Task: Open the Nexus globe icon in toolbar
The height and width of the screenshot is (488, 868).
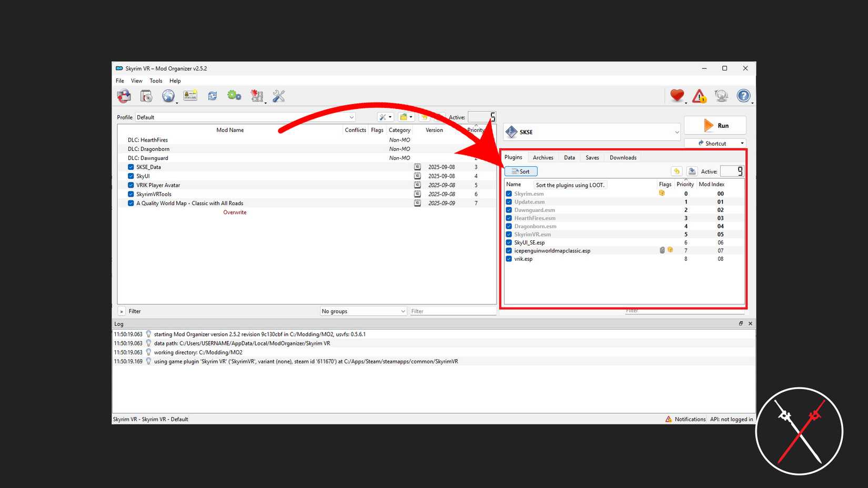Action: pyautogui.click(x=168, y=96)
